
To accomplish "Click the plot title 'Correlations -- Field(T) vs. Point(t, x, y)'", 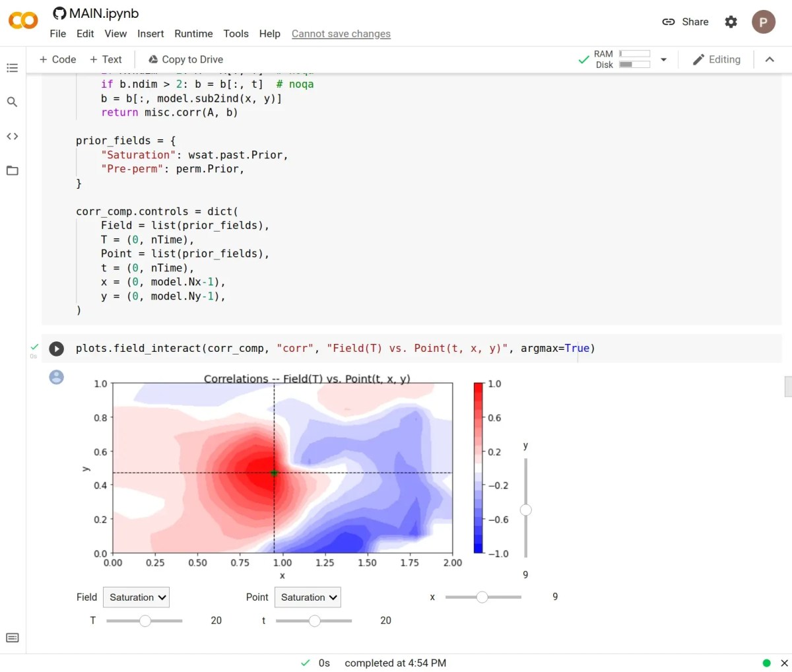I will [x=307, y=379].
